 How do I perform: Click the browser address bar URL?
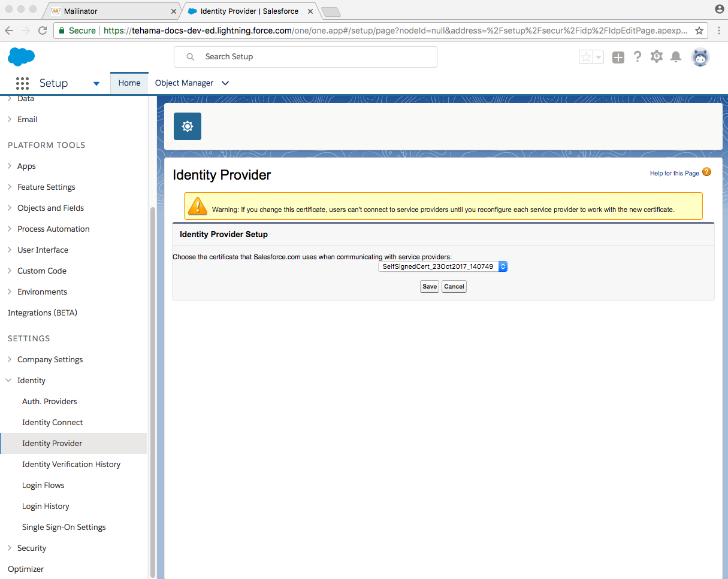click(x=395, y=31)
